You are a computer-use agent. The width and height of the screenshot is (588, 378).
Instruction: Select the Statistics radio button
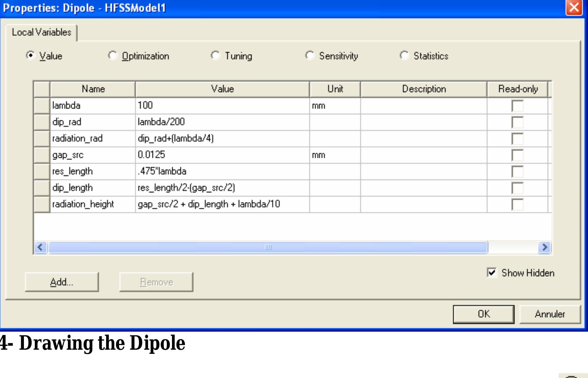tap(405, 56)
